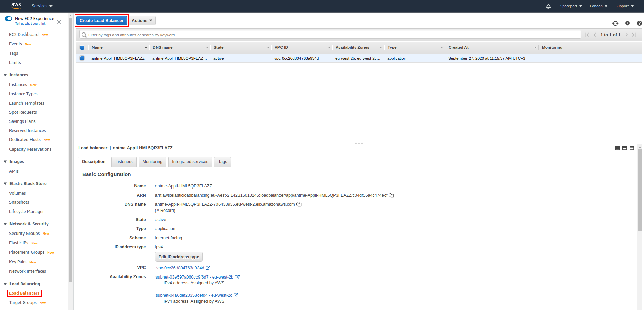Go to first page of results
Image resolution: width=644 pixels, height=310 pixels.
pos(587,35)
